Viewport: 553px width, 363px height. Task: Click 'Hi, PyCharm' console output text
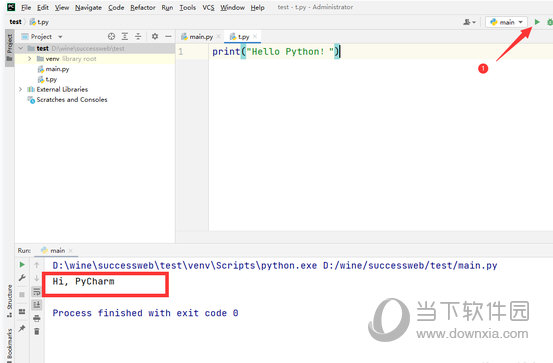point(83,282)
